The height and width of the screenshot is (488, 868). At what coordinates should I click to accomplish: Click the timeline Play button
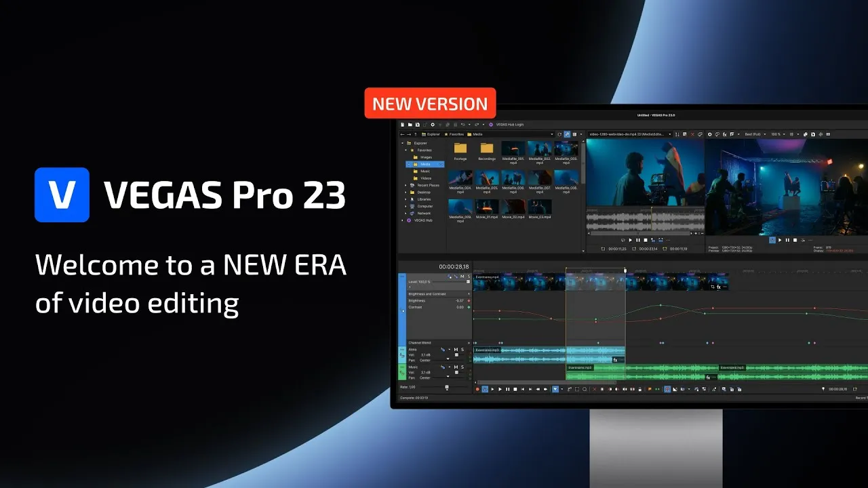(x=500, y=389)
